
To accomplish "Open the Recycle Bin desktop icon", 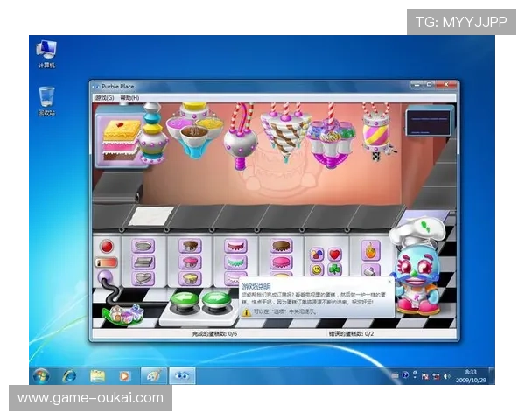I will (46, 98).
